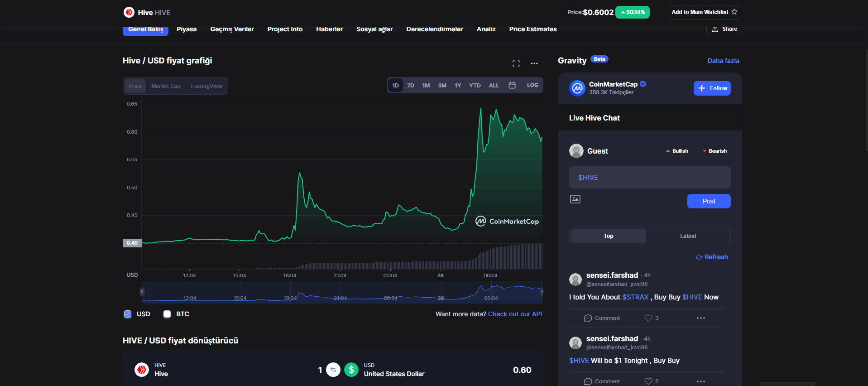Click the verified badge next to CoinMarketCap

[x=643, y=84]
